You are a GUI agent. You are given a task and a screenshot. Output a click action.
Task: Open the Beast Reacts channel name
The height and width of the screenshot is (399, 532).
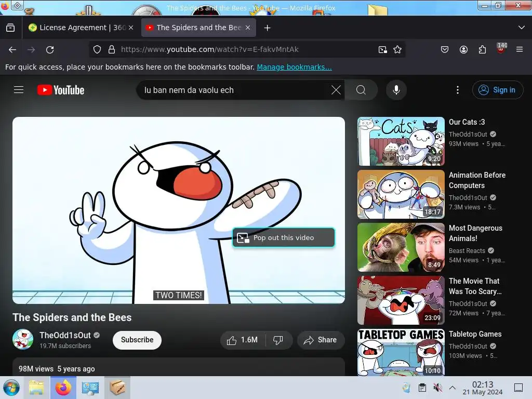point(467,251)
